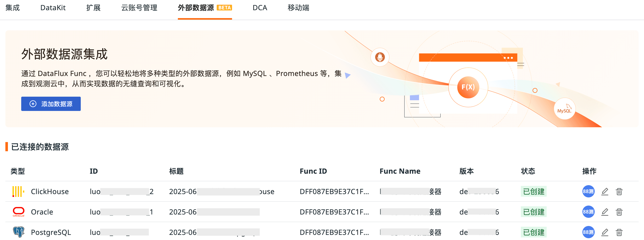Delete the PostgreSQL data source
644x240 pixels.
click(619, 232)
